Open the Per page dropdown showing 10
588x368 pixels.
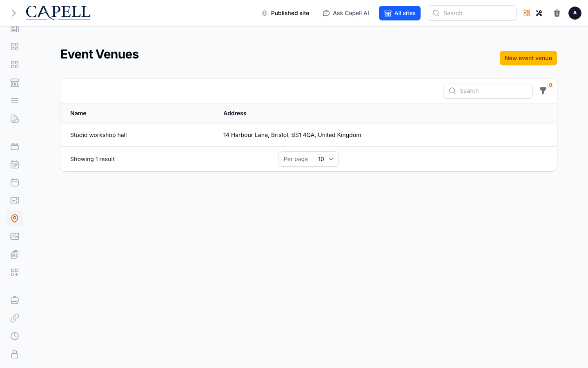(x=326, y=159)
